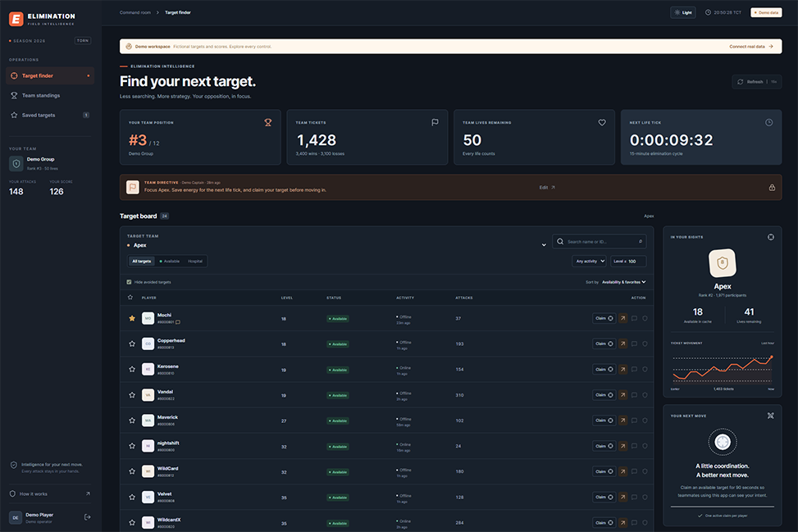Click the clock icon on Next Life Tick card
The width and height of the screenshot is (798, 532).
[x=769, y=123]
